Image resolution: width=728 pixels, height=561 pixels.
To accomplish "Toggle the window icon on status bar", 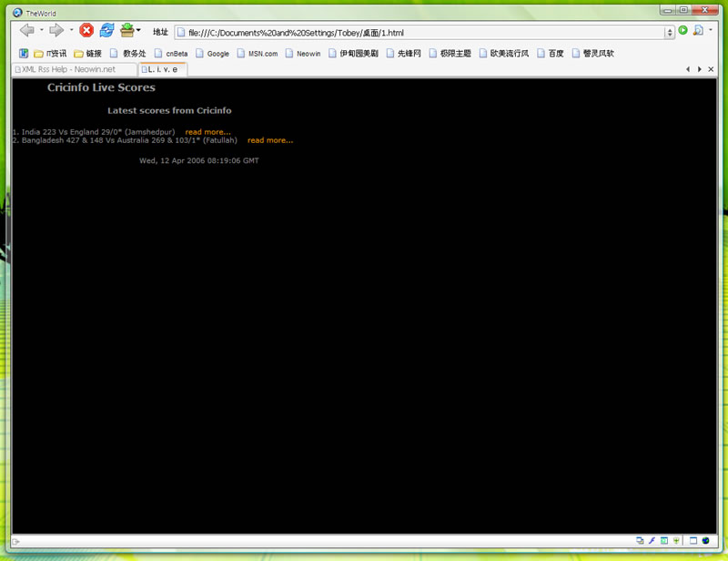I will [x=694, y=540].
